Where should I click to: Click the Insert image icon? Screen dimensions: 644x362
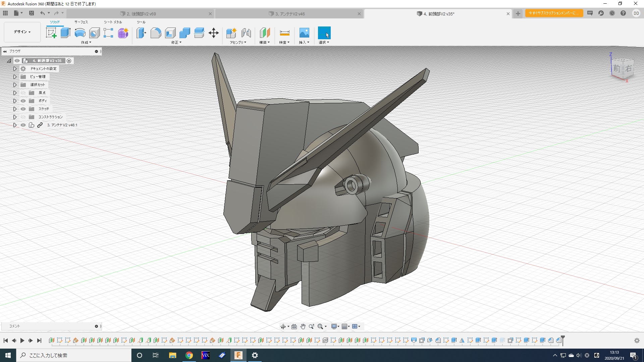coord(304,33)
